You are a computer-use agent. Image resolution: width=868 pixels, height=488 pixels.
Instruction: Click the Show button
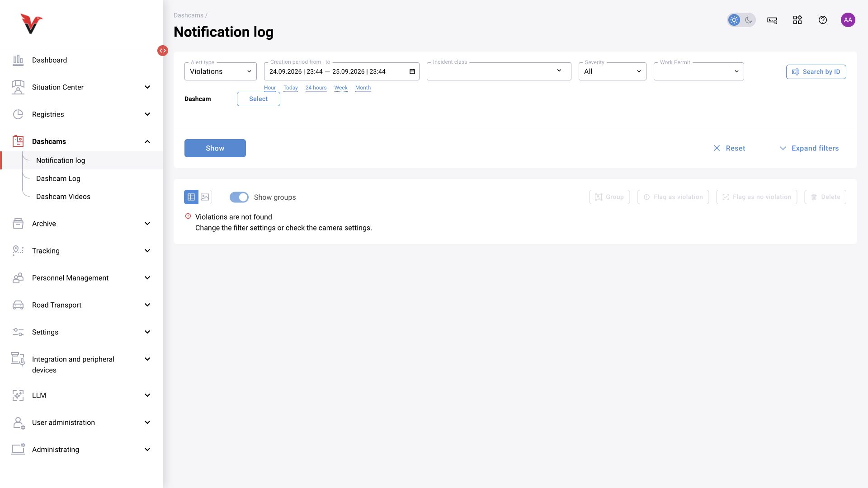click(215, 148)
